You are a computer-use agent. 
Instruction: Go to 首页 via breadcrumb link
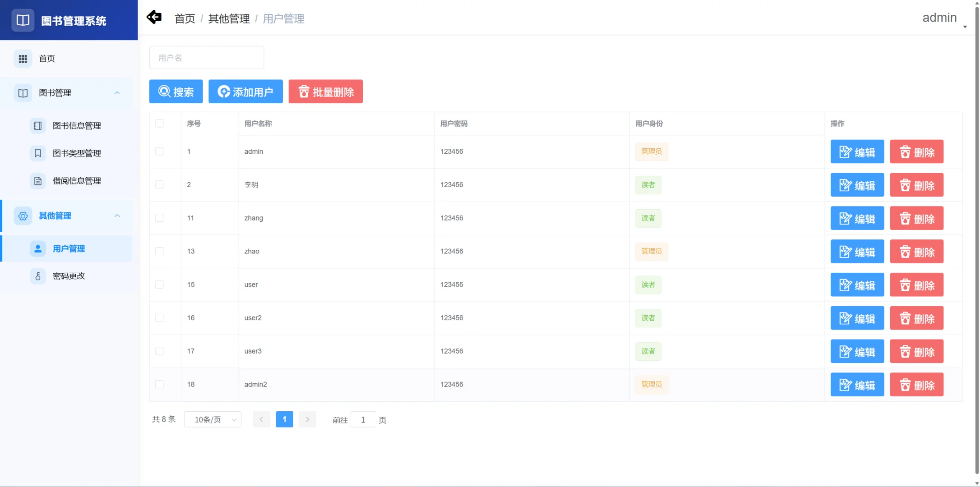tap(185, 18)
